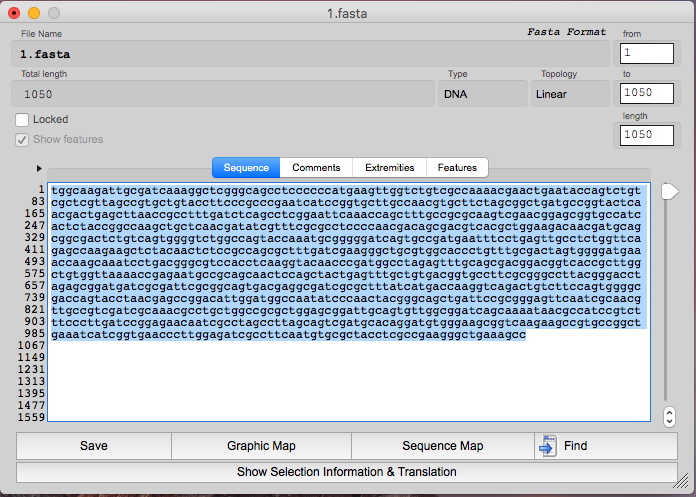Click line number 575
Screen dimensions: 696x497
pyautogui.click(x=35, y=273)
